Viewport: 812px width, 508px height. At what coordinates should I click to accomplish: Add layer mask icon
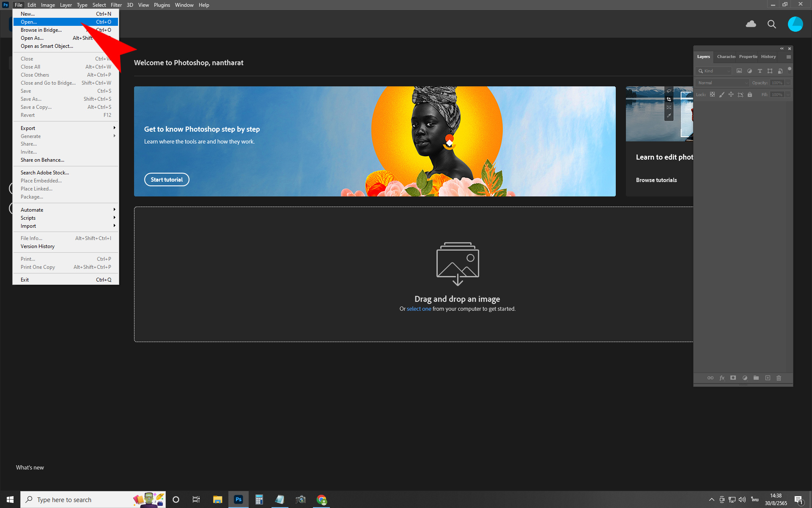[733, 378]
